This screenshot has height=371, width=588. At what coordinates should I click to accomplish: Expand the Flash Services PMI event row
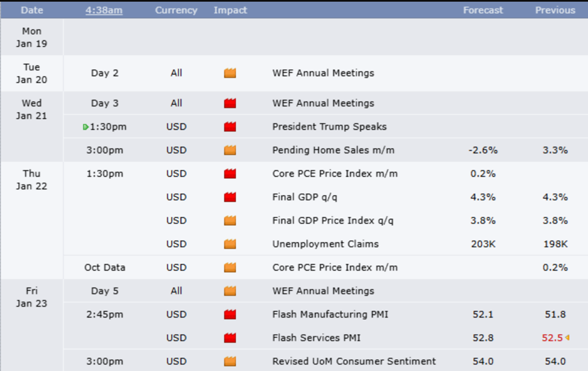[x=316, y=338]
